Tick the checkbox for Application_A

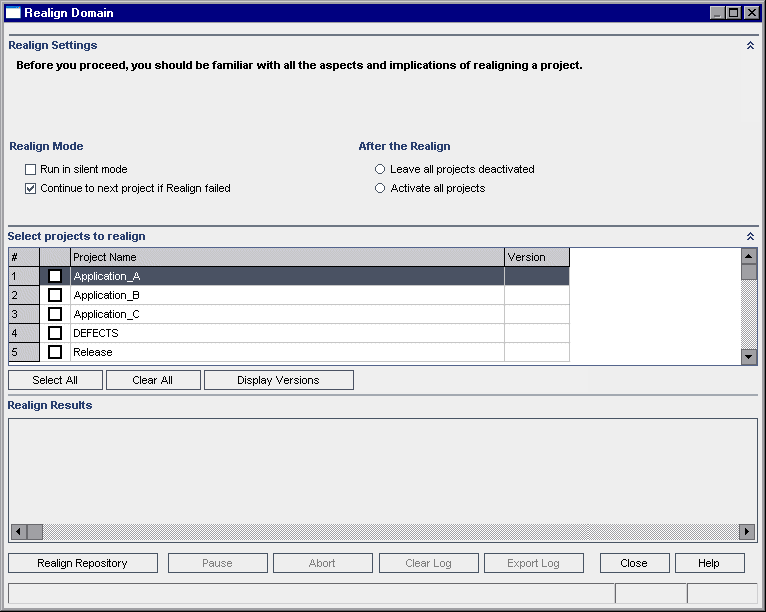[55, 276]
